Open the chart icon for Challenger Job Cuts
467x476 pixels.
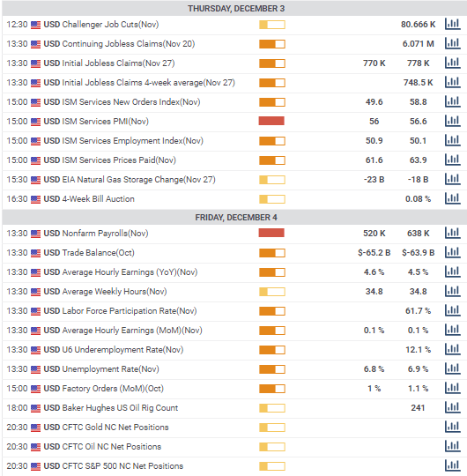[452, 24]
